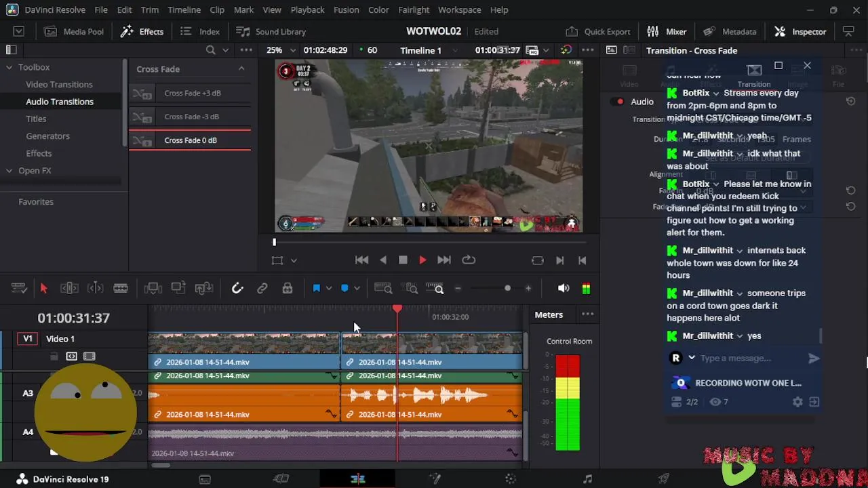Click the viewer scrub bar handle
868x488 pixels.
pyautogui.click(x=275, y=242)
